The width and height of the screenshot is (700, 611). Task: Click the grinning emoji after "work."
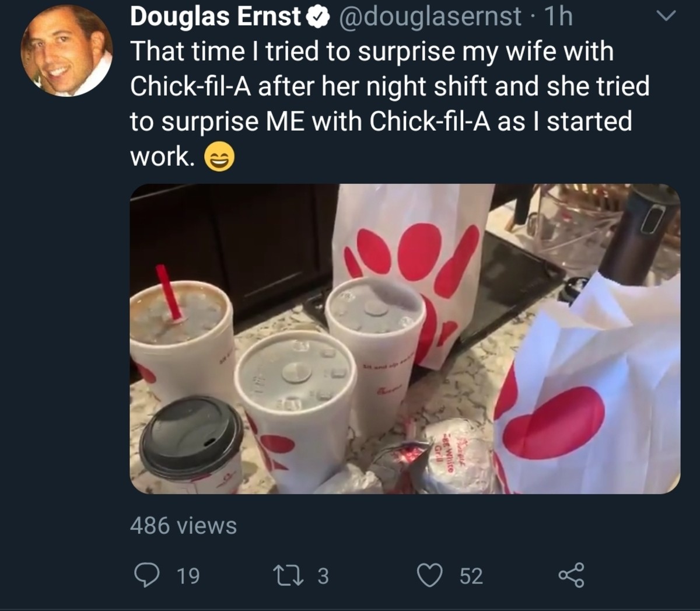[x=219, y=158]
